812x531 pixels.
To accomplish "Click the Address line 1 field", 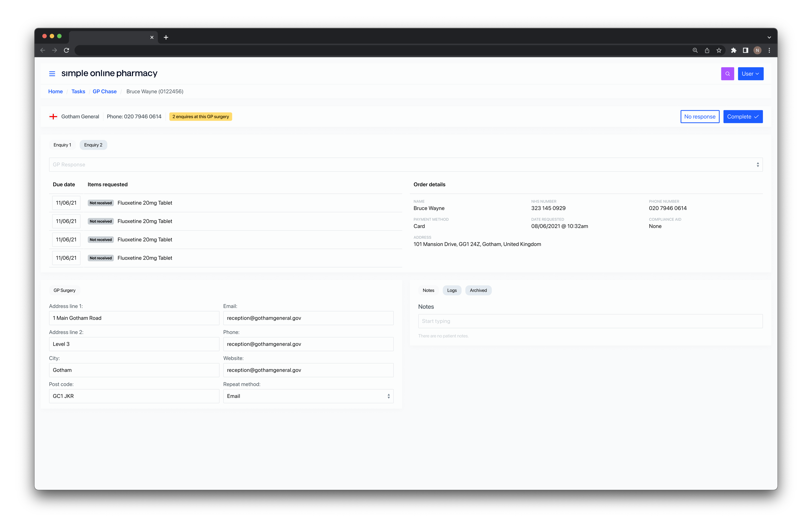I will (x=134, y=318).
